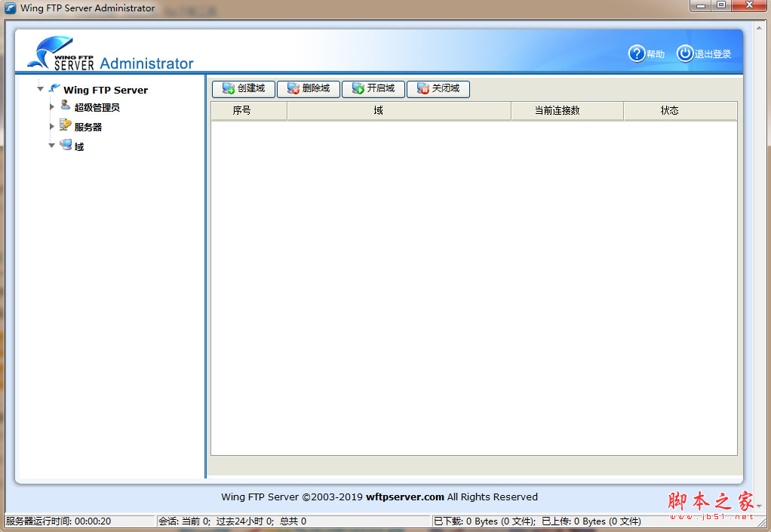Click the 关闭域 button
This screenshot has height=532, width=771.
coord(438,89)
